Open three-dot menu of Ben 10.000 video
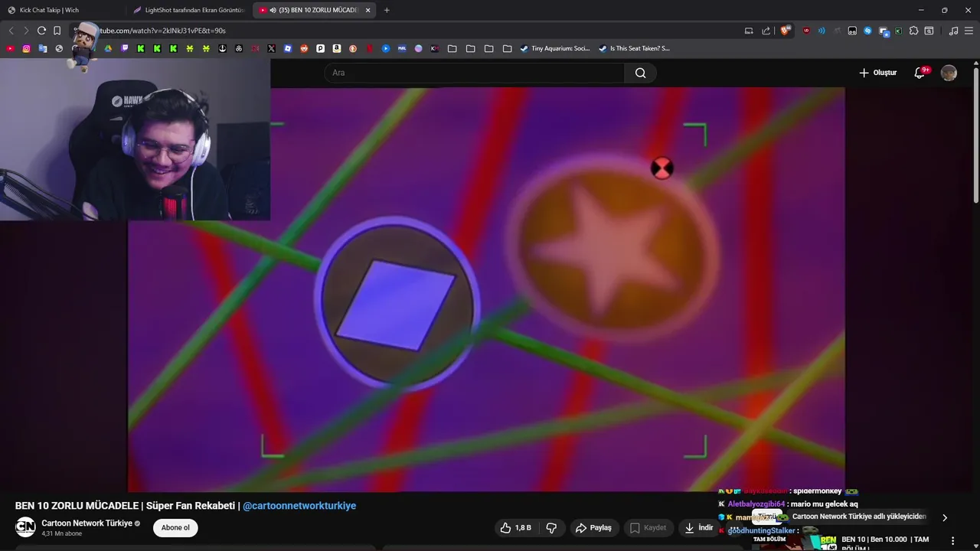The height and width of the screenshot is (551, 980). tap(952, 540)
